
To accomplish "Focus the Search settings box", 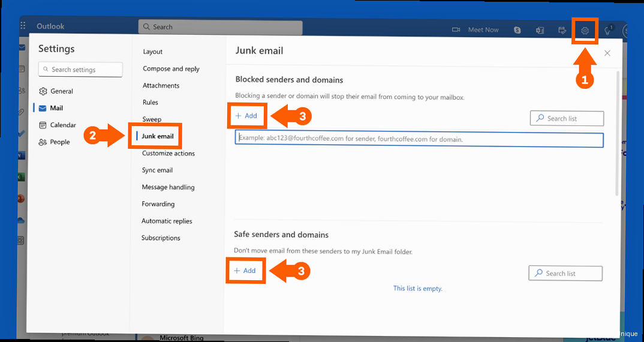I will pyautogui.click(x=80, y=70).
